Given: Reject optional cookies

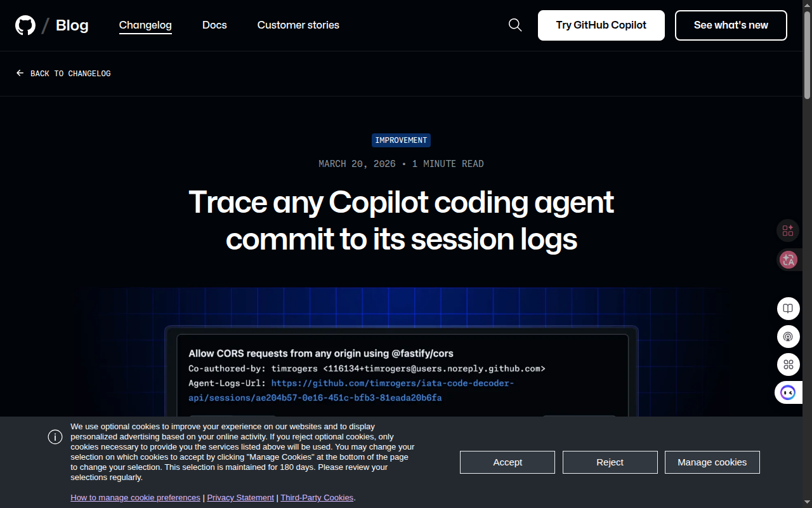Looking at the screenshot, I should point(610,462).
